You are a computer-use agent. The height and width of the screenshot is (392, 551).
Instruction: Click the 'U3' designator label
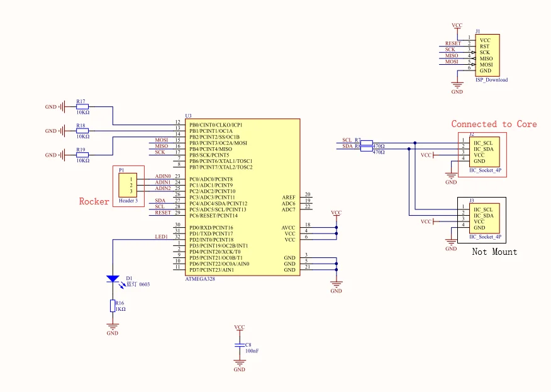[x=188, y=116]
